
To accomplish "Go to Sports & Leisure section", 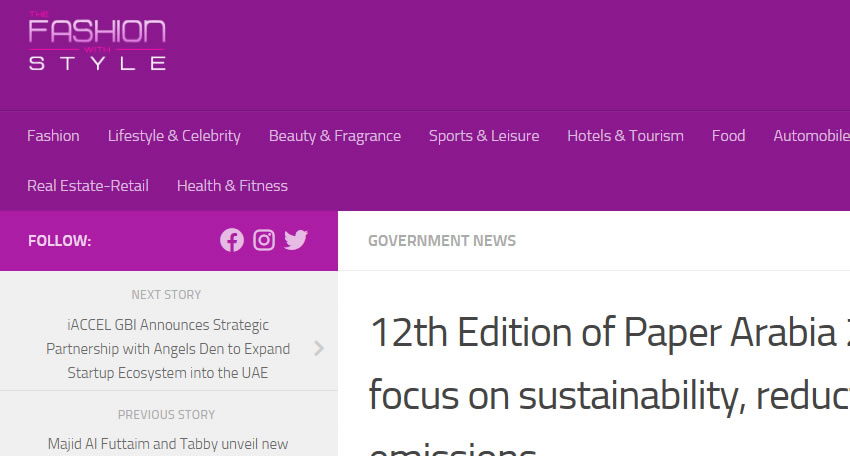I will click(x=484, y=136).
